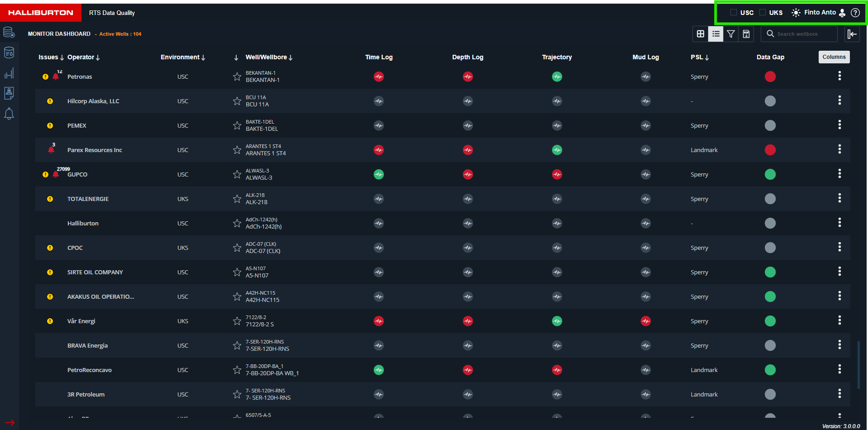Click Landmark PSL in Parex row
Viewport: 868px width, 430px height.
coord(704,150)
